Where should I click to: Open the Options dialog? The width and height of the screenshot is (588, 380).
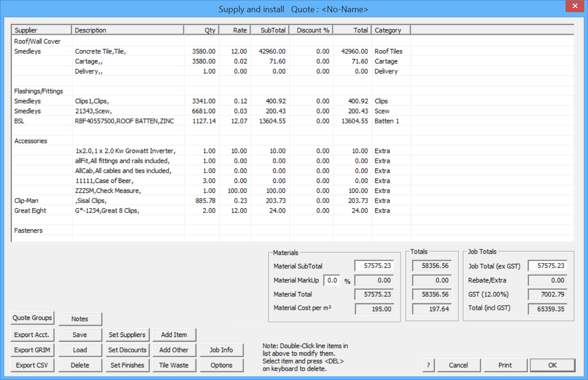pyautogui.click(x=222, y=365)
